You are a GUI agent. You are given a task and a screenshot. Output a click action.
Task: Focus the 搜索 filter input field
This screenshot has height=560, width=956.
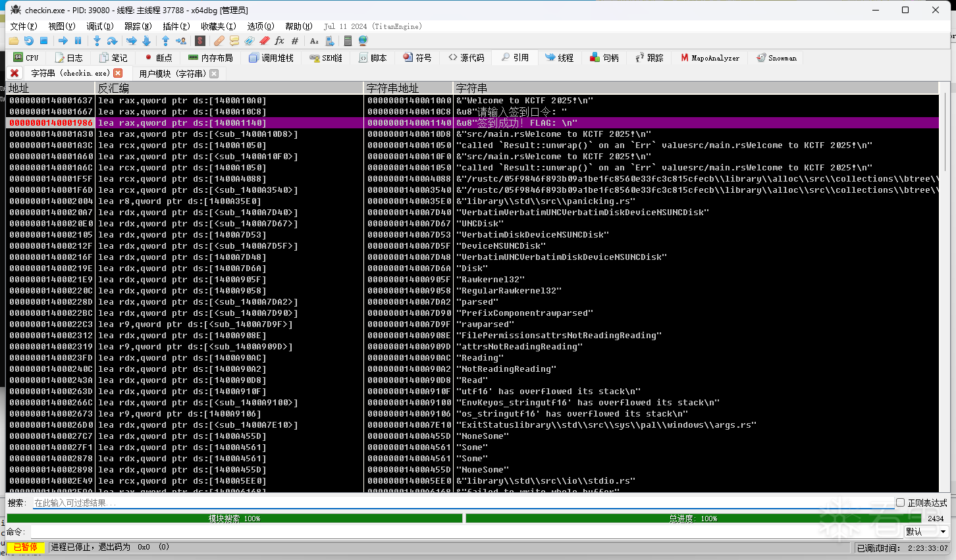pos(464,503)
